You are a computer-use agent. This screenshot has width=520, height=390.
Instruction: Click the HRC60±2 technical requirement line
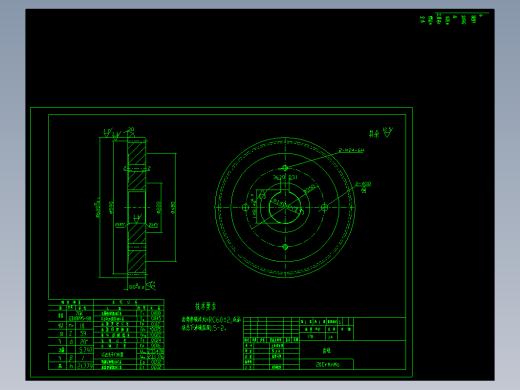point(211,320)
